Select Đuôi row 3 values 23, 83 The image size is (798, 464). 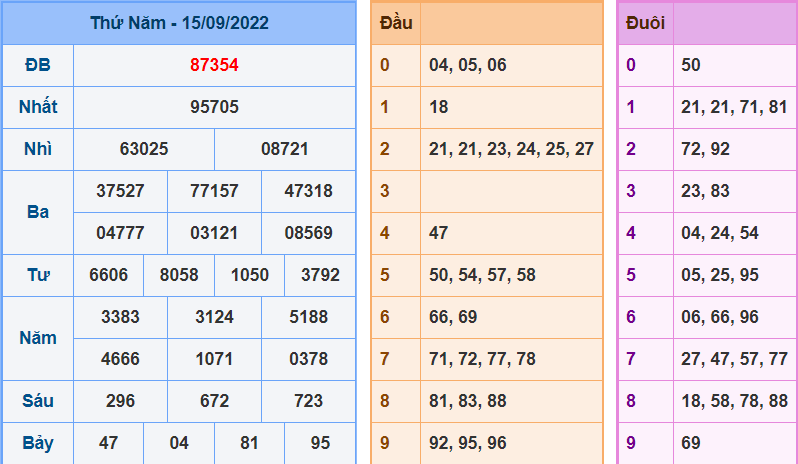[x=705, y=191]
